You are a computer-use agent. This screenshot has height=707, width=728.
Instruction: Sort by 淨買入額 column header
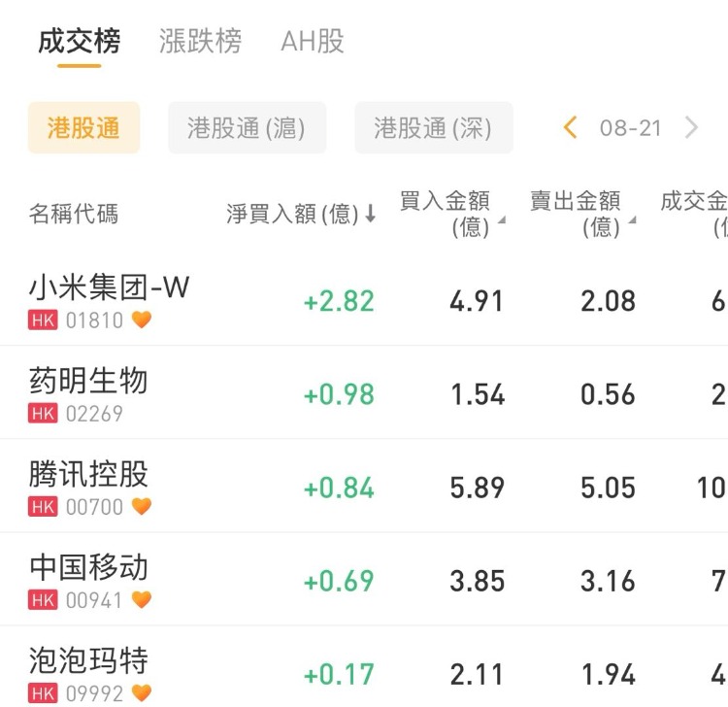[x=301, y=215]
